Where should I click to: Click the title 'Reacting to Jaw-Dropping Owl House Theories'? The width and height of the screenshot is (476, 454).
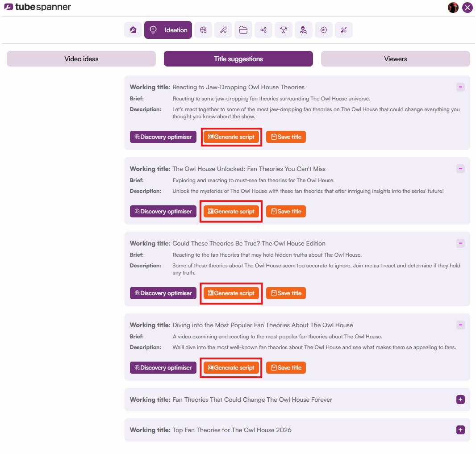click(238, 87)
